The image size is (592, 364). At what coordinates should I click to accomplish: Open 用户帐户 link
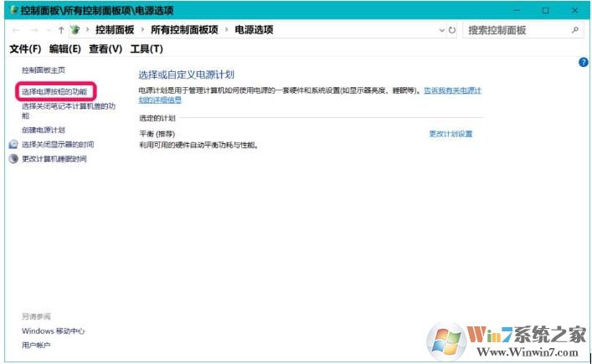point(36,345)
